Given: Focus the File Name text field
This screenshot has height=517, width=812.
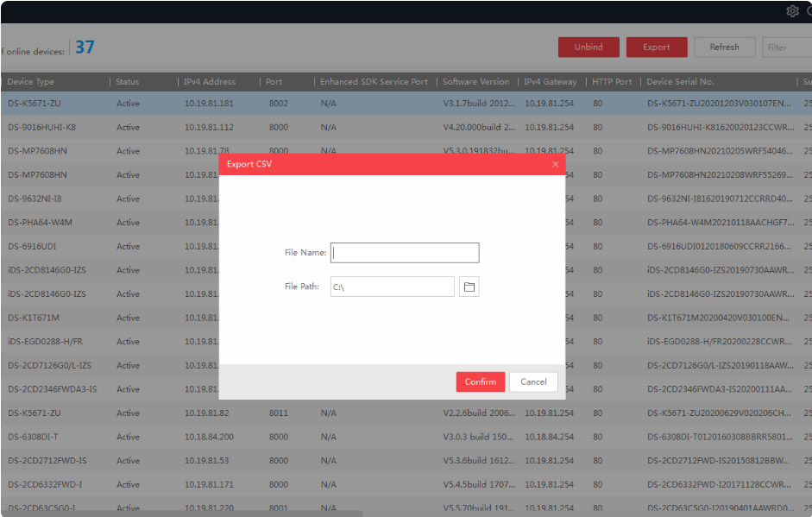Looking at the screenshot, I should pos(405,253).
